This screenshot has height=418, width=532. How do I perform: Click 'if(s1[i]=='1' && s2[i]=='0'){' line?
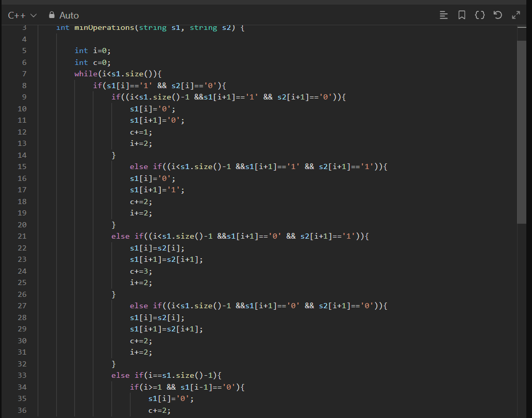click(159, 86)
